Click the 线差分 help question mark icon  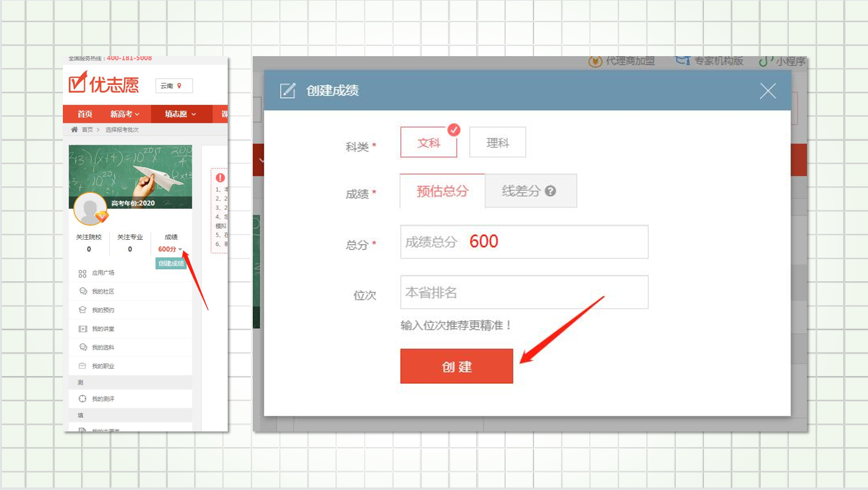coord(550,191)
